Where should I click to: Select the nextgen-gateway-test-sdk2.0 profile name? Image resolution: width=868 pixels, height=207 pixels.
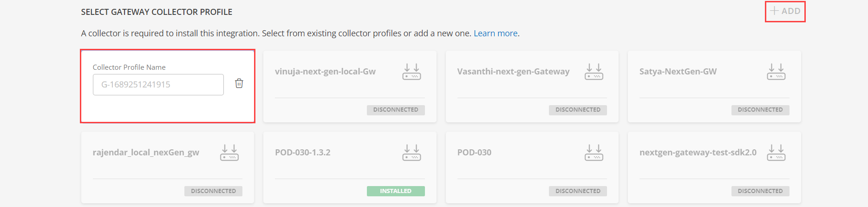coord(698,153)
